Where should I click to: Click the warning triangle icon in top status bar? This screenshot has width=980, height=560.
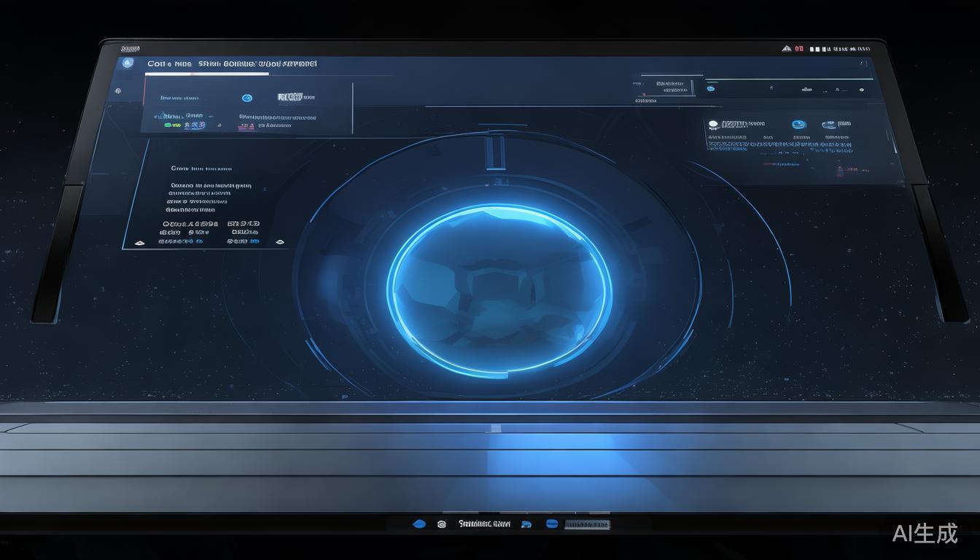tap(786, 49)
